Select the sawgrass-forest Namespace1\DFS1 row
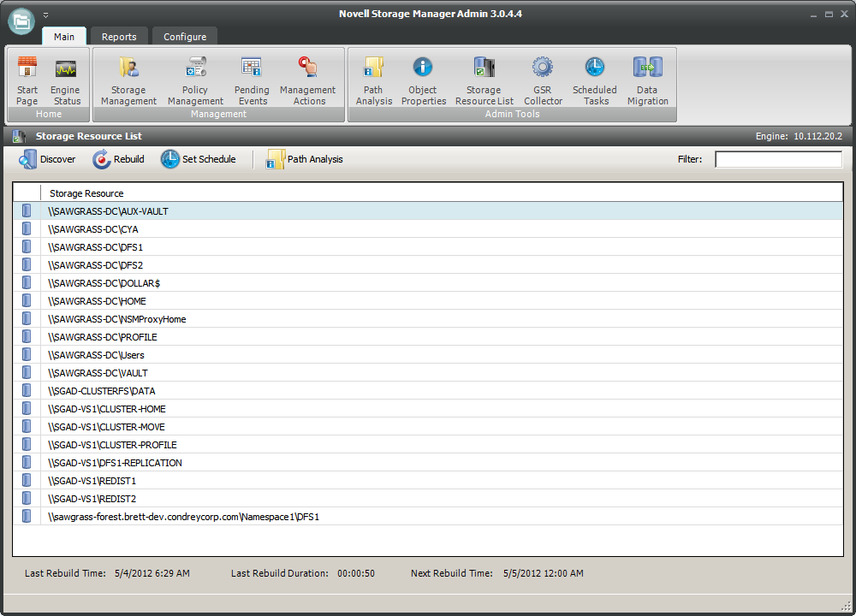This screenshot has height=616, width=856. pyautogui.click(x=428, y=518)
